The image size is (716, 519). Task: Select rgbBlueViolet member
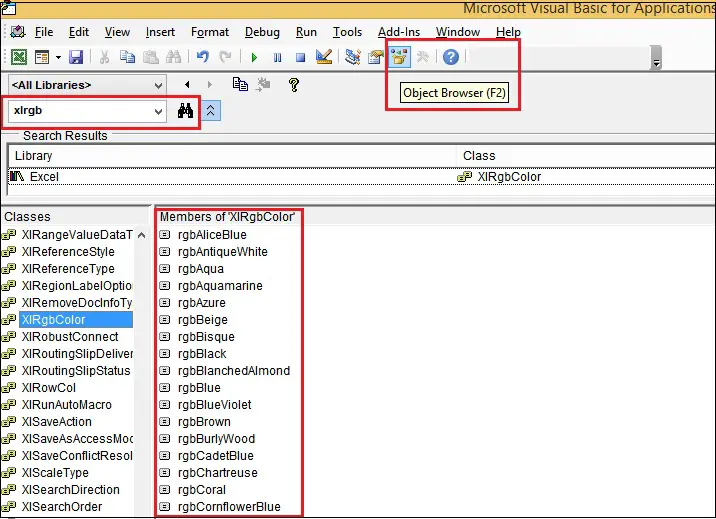[214, 405]
